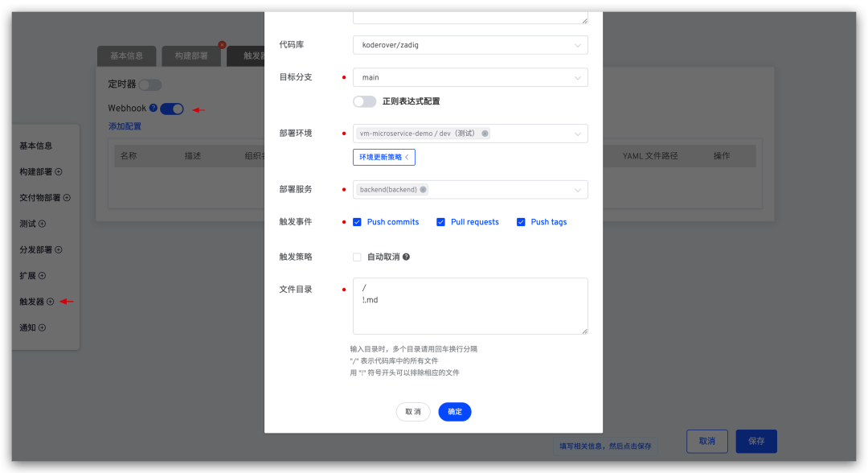Click the plus icon beside 触发器
The width and height of the screenshot is (868, 473).
coord(51,302)
